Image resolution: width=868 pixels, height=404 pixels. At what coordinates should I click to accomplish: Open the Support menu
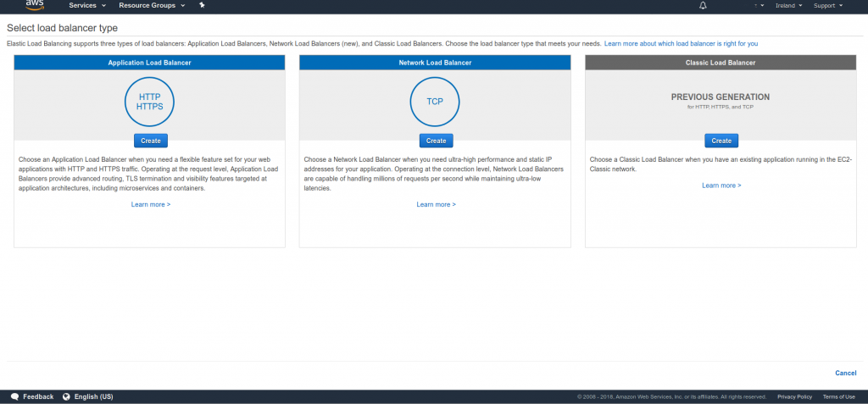tap(827, 5)
